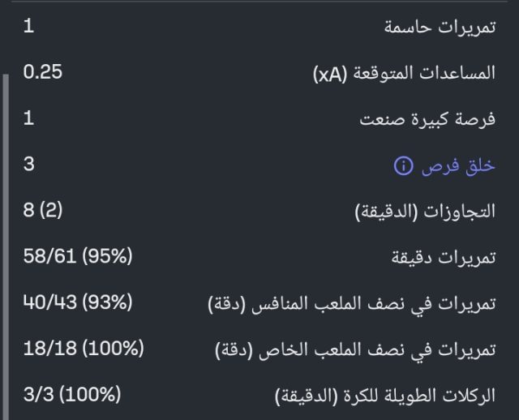Click the 40/43 (93%) value

(78, 303)
